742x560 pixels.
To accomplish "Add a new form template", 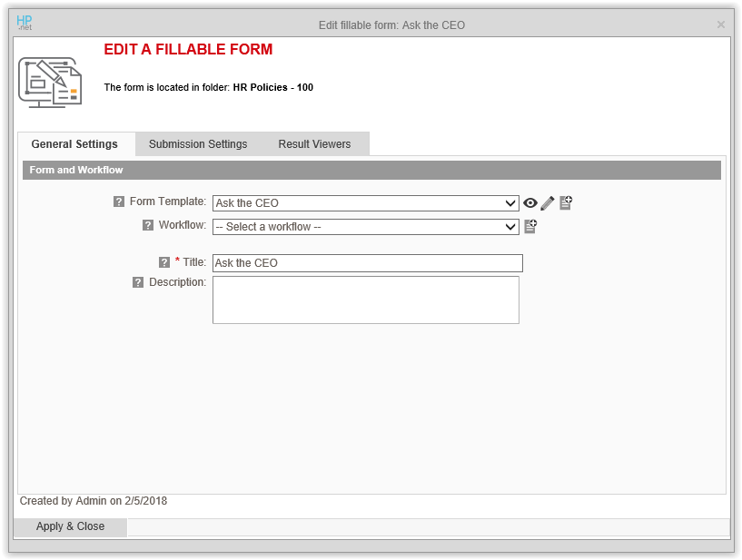I will 566,202.
